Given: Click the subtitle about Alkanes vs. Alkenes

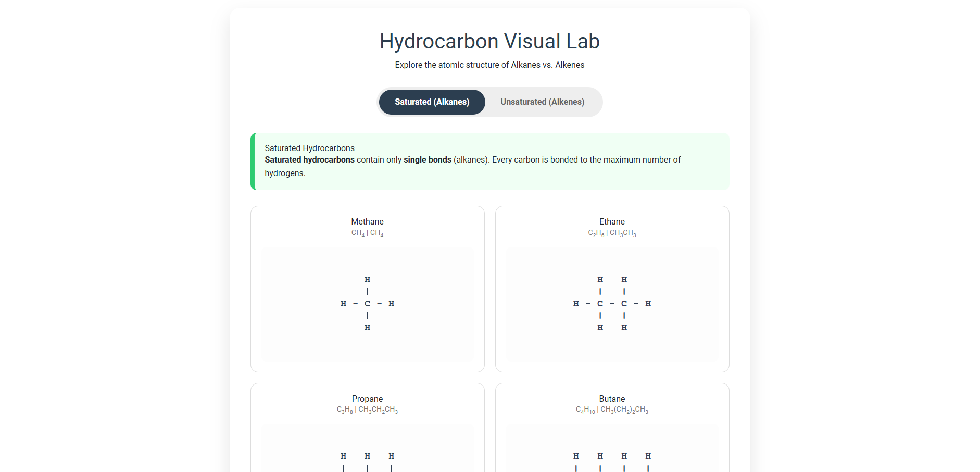Looking at the screenshot, I should (x=489, y=65).
